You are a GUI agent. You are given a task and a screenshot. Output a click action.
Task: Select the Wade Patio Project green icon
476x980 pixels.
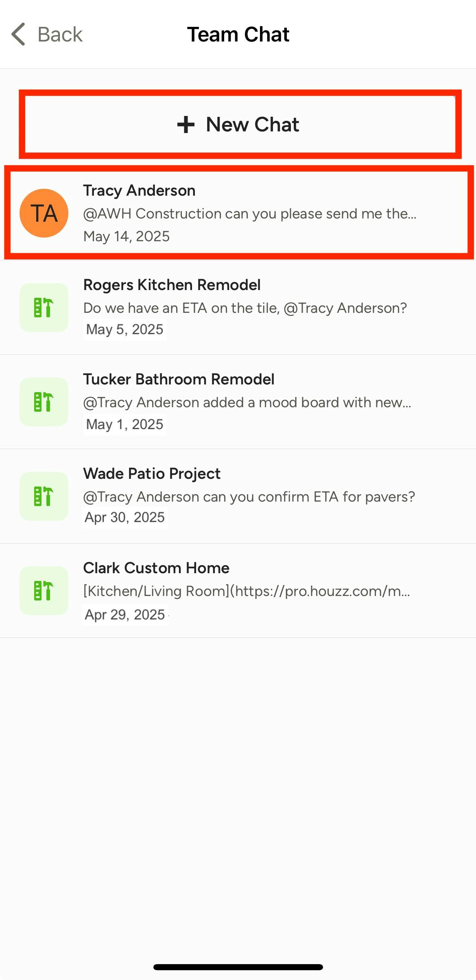coord(44,496)
